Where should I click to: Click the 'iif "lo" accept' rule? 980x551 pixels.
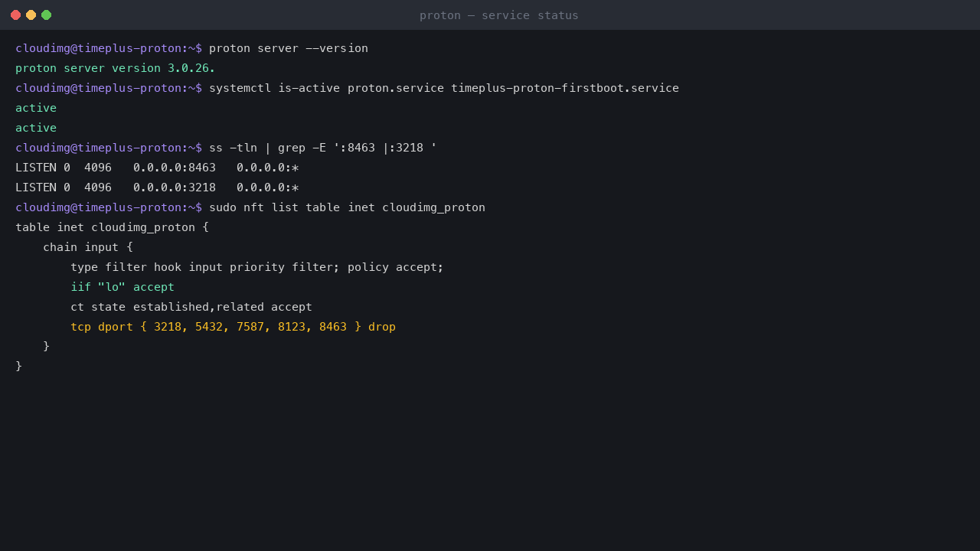pyautogui.click(x=122, y=287)
